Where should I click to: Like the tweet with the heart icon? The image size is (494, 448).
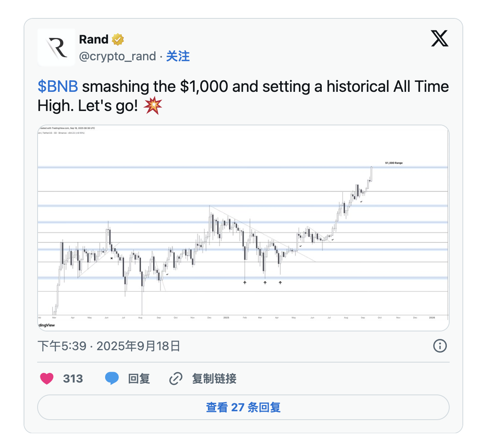pos(47,379)
